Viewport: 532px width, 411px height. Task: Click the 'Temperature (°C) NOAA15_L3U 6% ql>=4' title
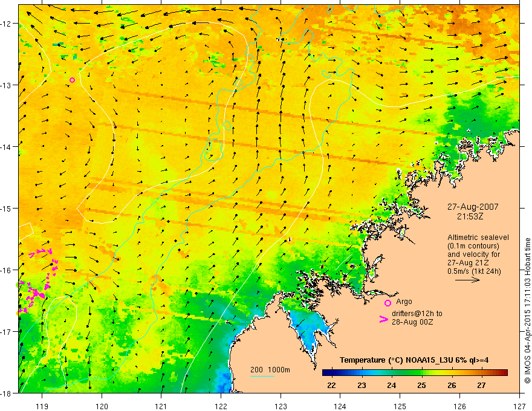[x=414, y=360]
